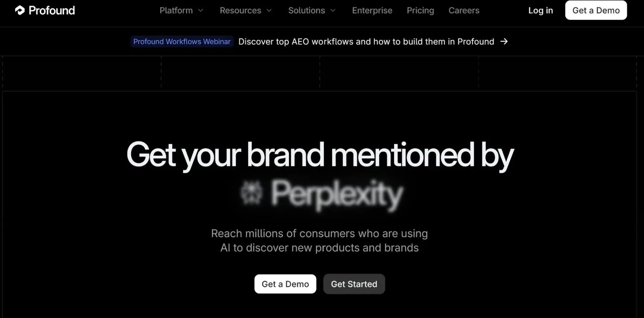The width and height of the screenshot is (644, 318).
Task: Click the AEO workflows announcement text
Action: 366,41
